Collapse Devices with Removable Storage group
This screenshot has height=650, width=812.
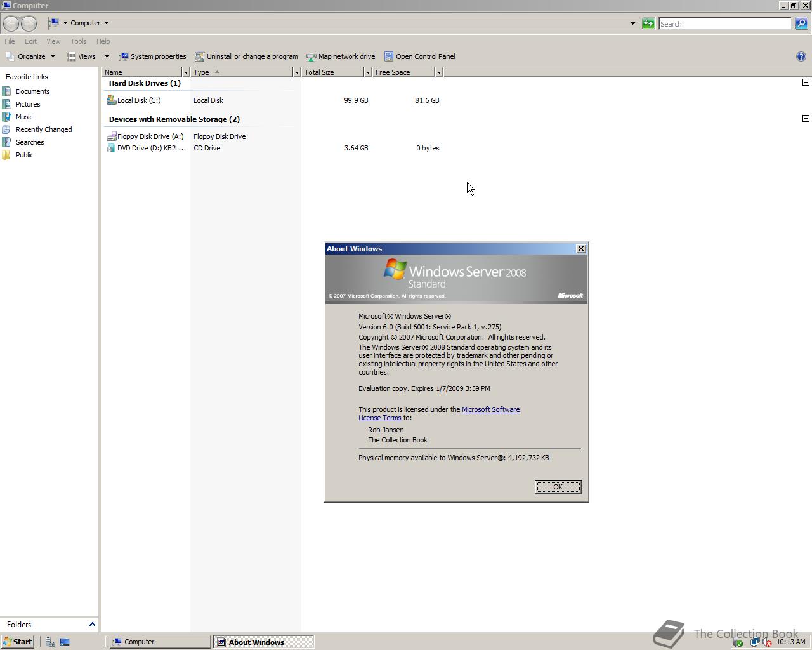(806, 118)
